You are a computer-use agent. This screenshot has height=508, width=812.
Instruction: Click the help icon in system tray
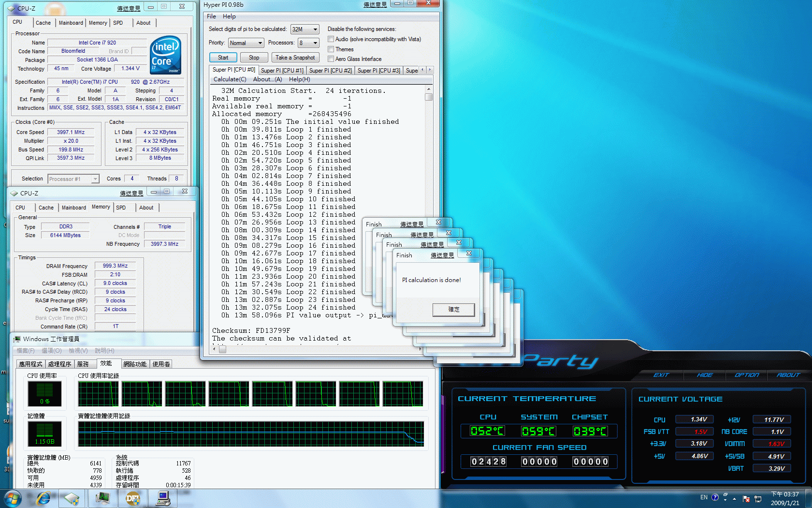[715, 497]
